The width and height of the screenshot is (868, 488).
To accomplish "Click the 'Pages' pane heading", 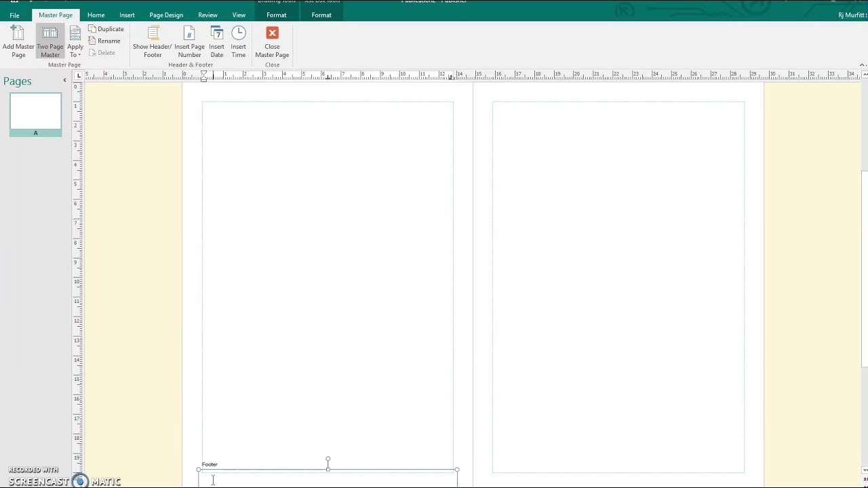I will (18, 81).
